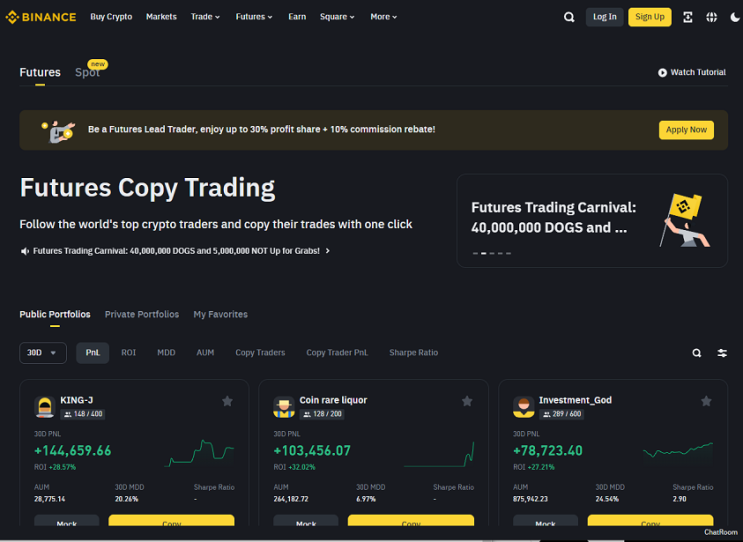Click Coin rare liquor PnL +103,456.07

[312, 451]
